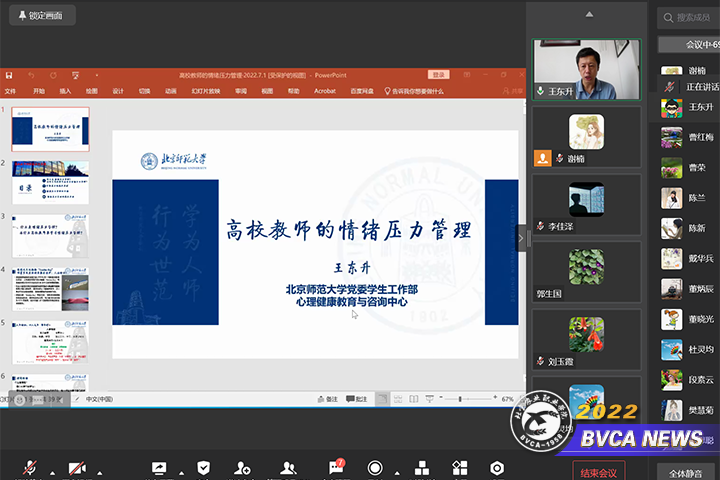The width and height of the screenshot is (720, 480).
Task: Click the 锁定画面 lock screen button
Action: [x=42, y=15]
